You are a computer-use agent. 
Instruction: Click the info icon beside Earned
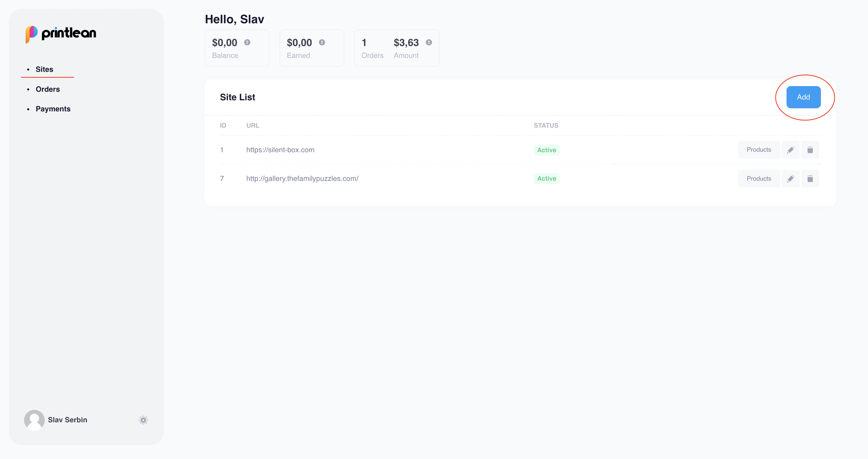click(322, 42)
